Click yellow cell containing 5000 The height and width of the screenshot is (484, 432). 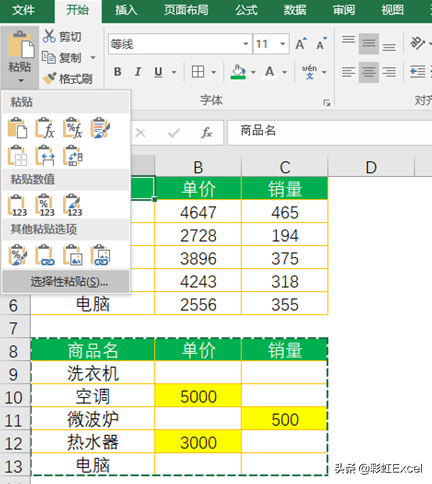(x=198, y=396)
